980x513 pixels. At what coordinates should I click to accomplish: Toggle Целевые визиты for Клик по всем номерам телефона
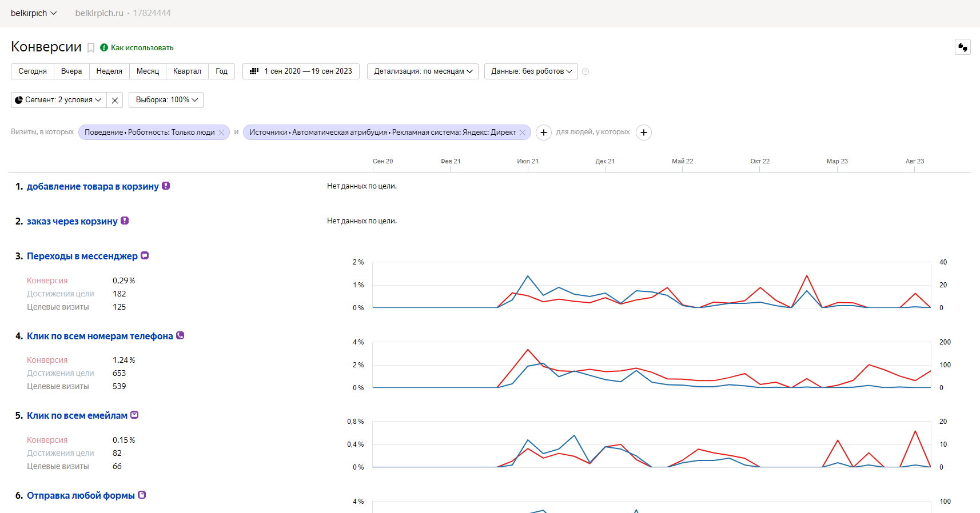coord(58,386)
